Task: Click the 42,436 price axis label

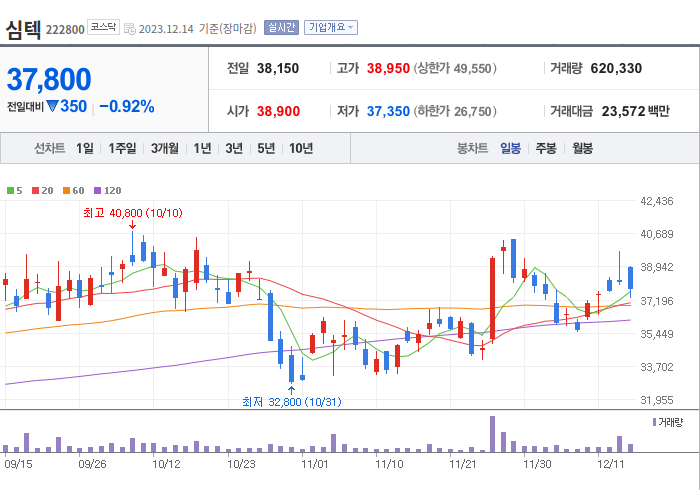Action: tap(657, 201)
